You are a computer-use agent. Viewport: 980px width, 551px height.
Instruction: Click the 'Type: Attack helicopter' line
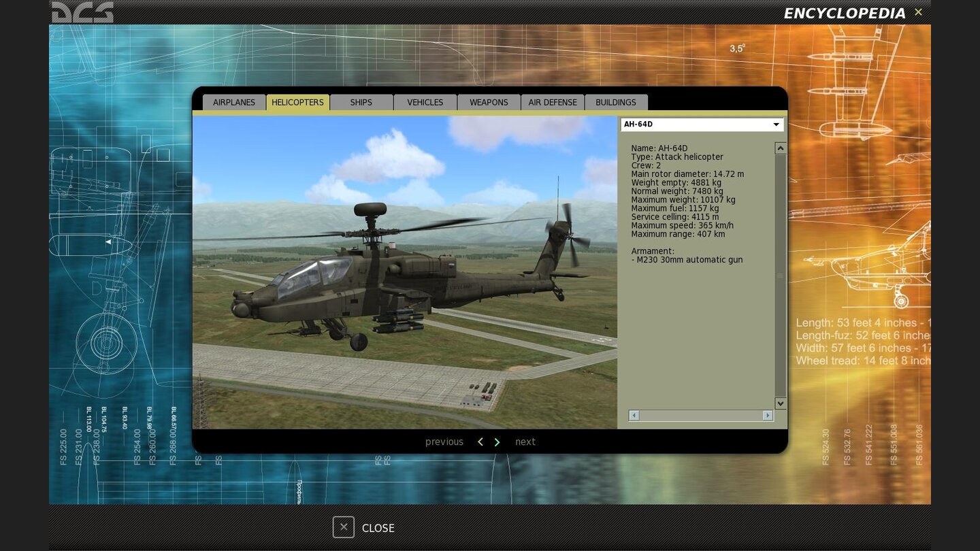click(x=677, y=157)
